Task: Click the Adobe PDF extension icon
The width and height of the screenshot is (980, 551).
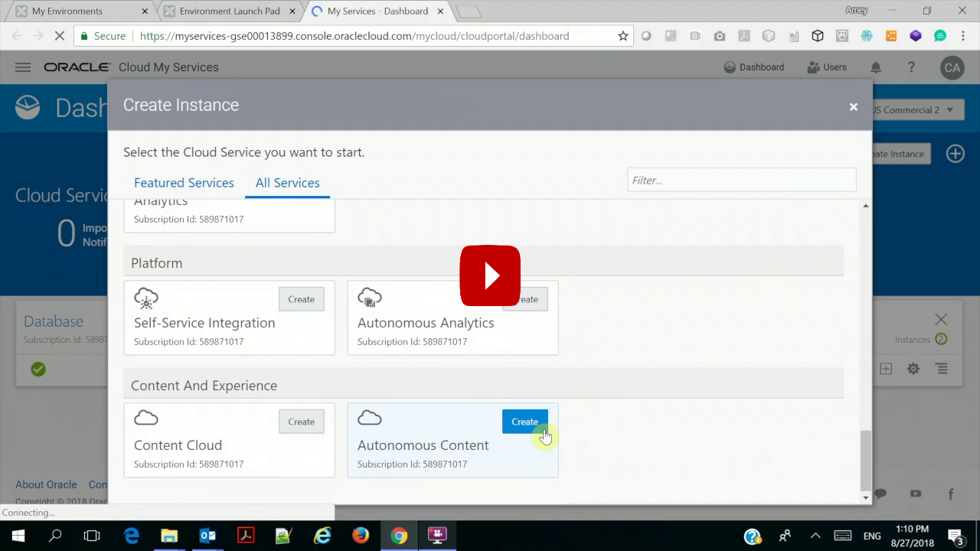Action: [743, 36]
